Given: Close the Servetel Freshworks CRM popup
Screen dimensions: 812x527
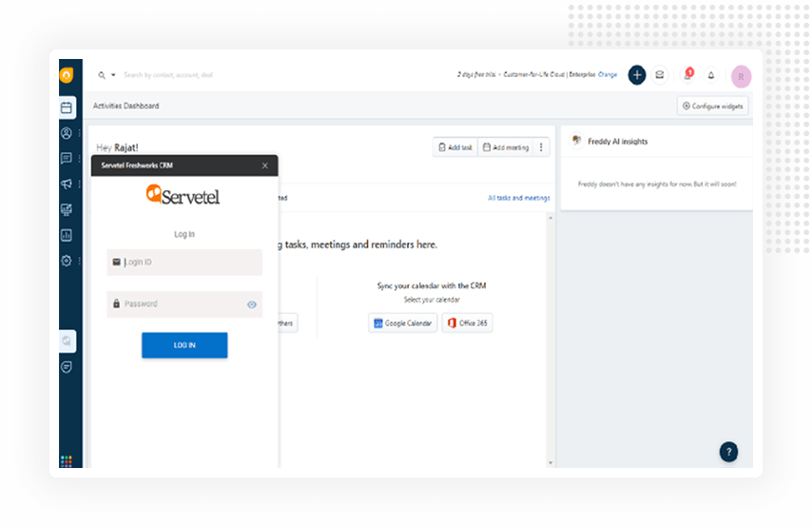Looking at the screenshot, I should [x=265, y=166].
